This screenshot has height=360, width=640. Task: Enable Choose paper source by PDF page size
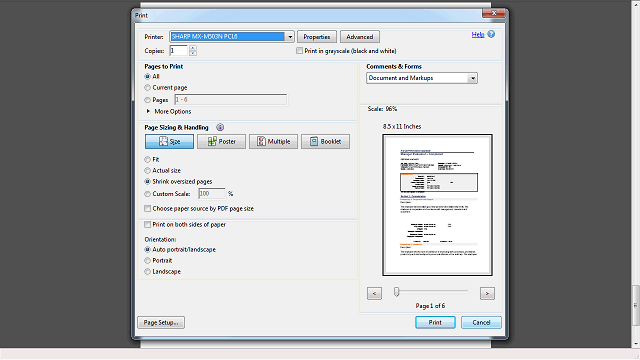pyautogui.click(x=148, y=209)
